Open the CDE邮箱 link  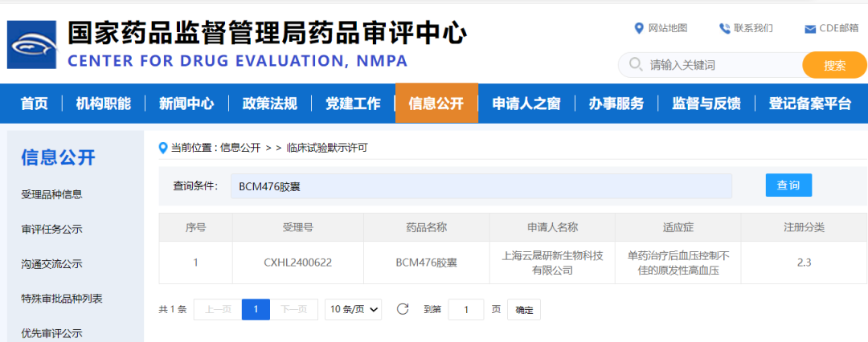point(839,29)
